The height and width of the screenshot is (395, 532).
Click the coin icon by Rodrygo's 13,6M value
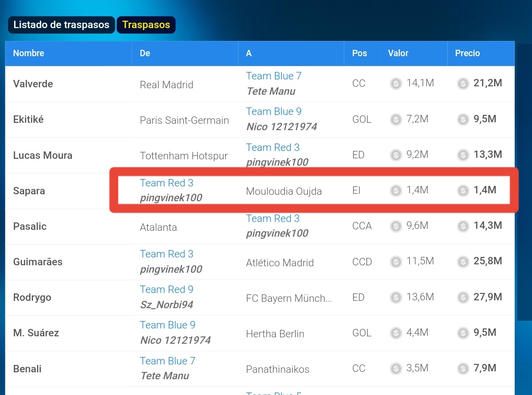[x=396, y=297]
